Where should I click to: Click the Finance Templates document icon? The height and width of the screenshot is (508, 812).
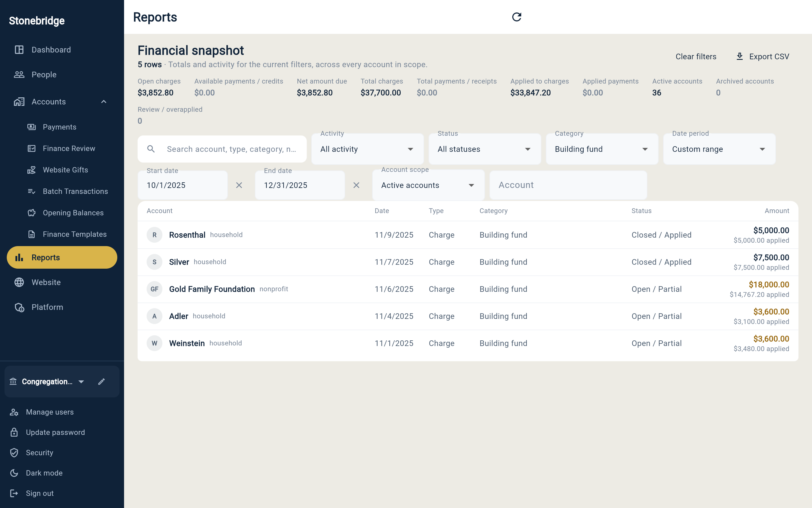[x=32, y=235]
